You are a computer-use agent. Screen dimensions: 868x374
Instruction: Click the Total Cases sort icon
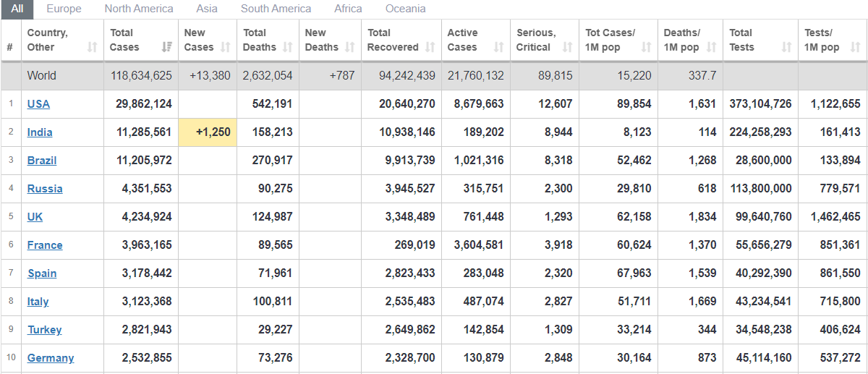point(167,47)
